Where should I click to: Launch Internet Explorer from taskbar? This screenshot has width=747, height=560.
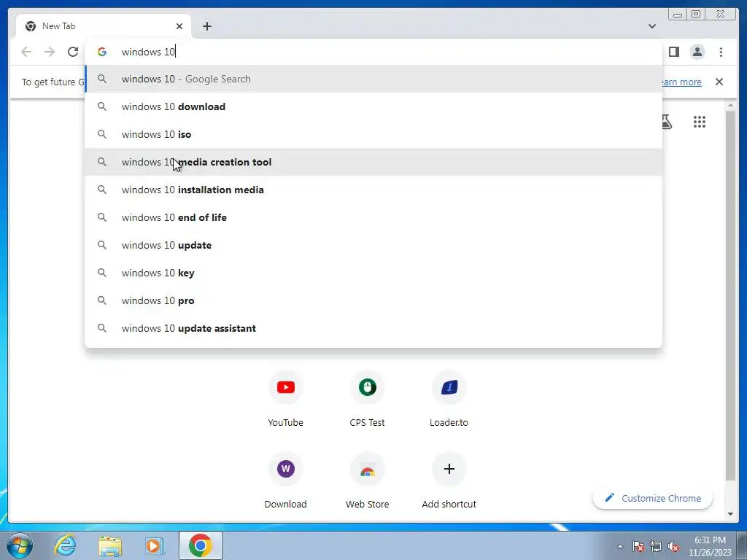tap(65, 545)
